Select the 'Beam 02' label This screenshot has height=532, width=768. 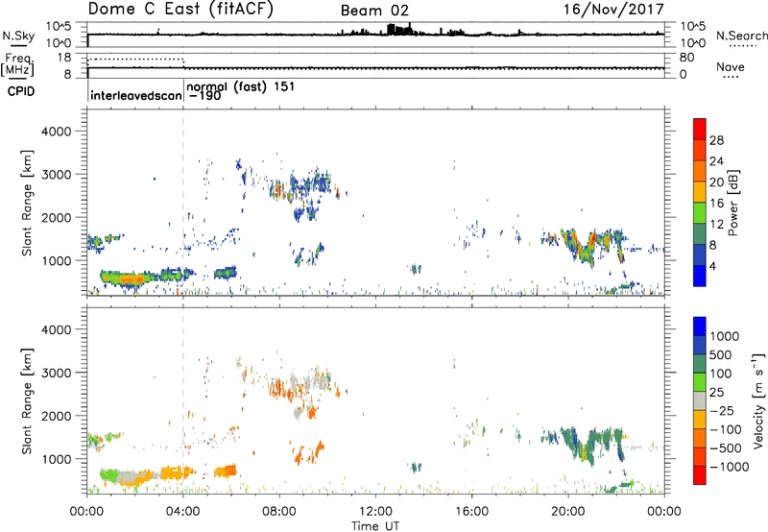(374, 11)
